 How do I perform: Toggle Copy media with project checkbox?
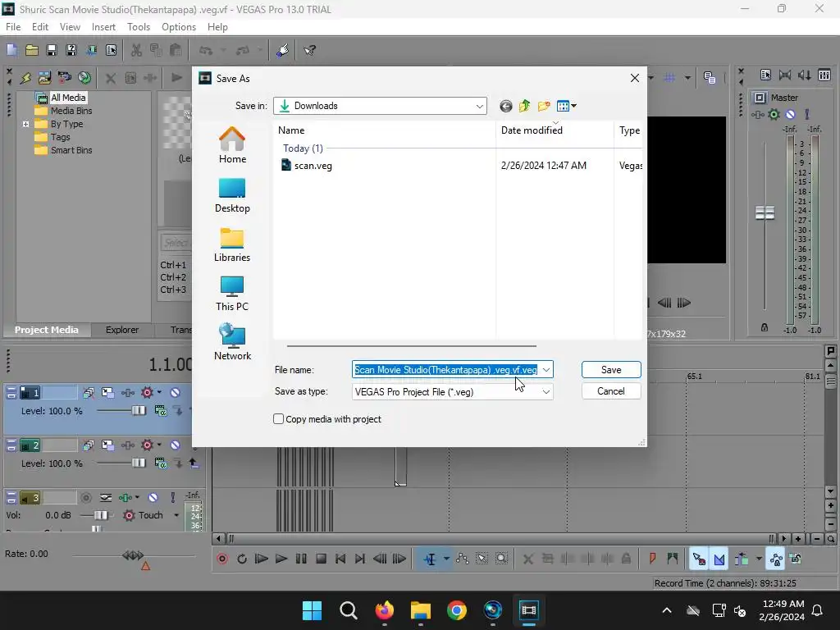(279, 419)
